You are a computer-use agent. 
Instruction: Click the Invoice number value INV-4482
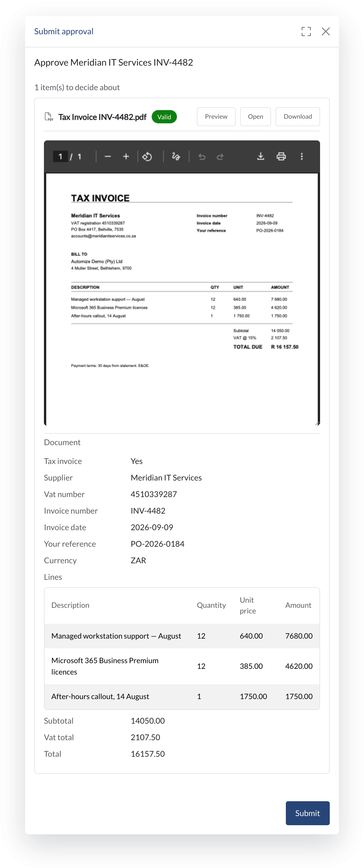(x=148, y=510)
